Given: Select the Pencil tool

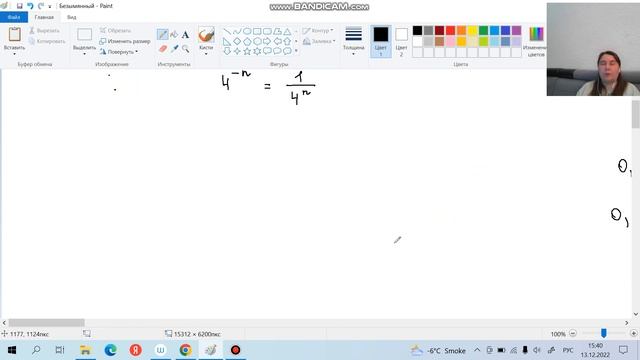Looking at the screenshot, I should pos(162,35).
